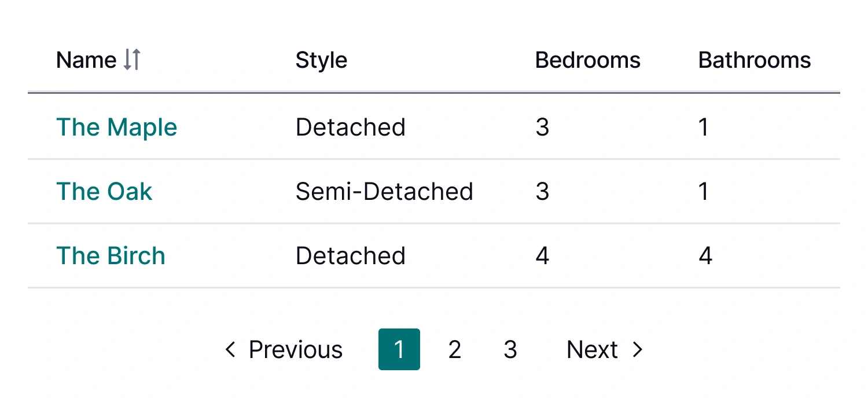Click the Previous pagination control
Screen dimensions: 868x398
pyautogui.click(x=296, y=349)
